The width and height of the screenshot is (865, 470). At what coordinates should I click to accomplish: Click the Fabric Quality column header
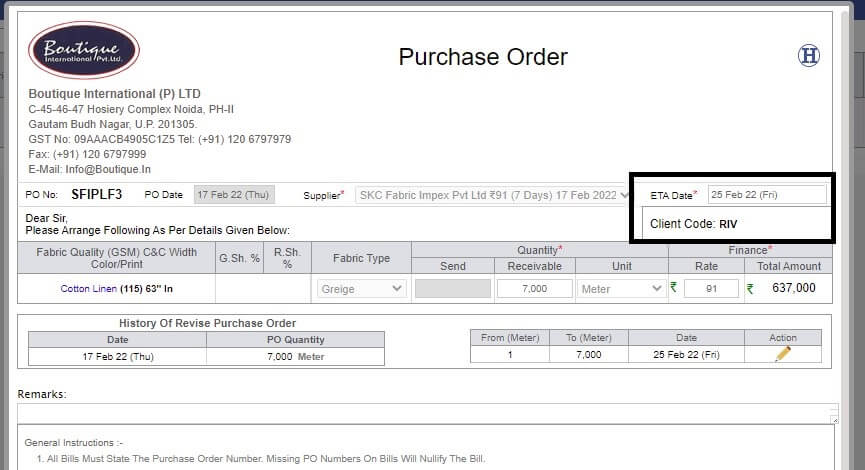116,258
